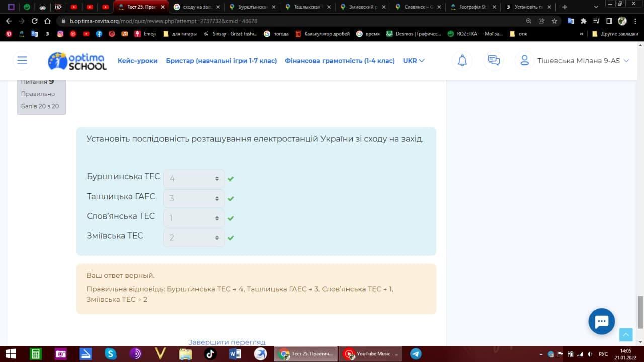Open the Facebook bookmark
This screenshot has width=644, height=362.
tap(99, 34)
